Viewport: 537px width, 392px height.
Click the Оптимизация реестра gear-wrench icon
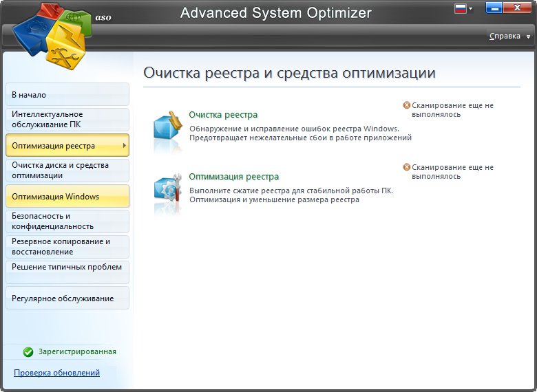(x=167, y=188)
